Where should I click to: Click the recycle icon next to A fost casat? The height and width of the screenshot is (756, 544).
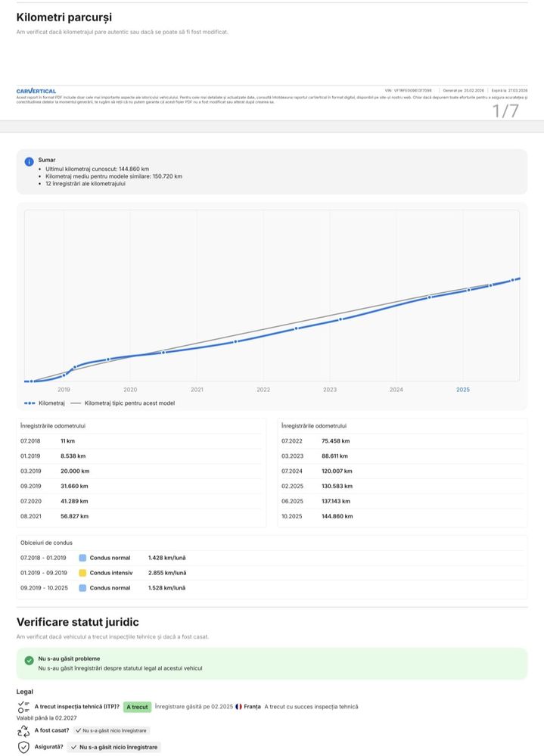[23, 731]
